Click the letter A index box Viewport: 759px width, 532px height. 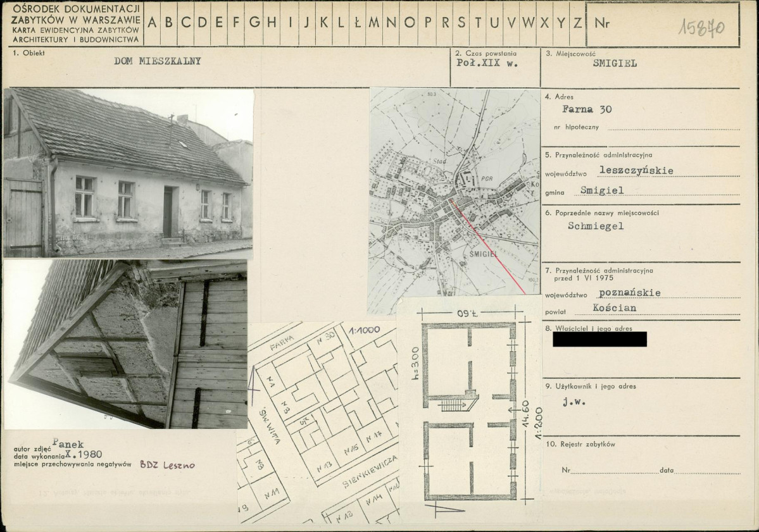[x=152, y=23]
